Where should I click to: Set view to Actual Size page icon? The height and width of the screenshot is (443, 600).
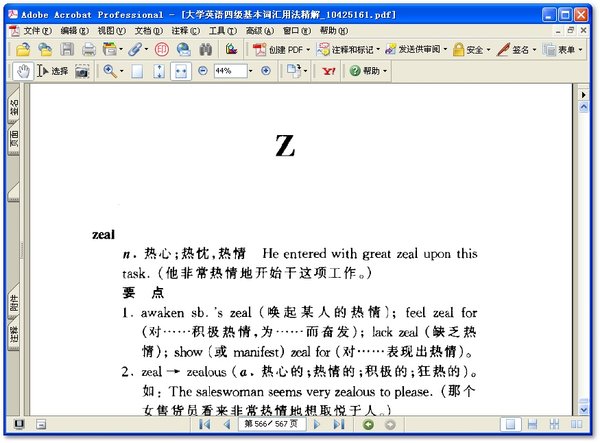[137, 71]
